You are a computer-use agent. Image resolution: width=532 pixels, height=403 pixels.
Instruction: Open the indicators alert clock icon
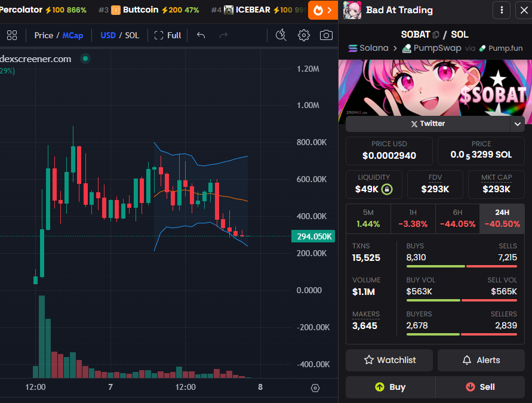point(281,35)
